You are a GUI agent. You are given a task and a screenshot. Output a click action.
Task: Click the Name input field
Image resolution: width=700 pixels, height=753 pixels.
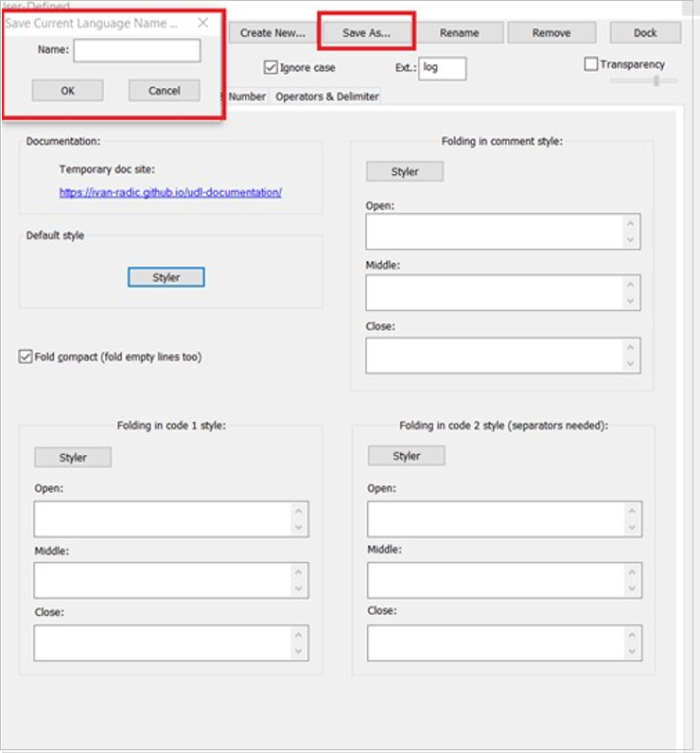pos(137,51)
